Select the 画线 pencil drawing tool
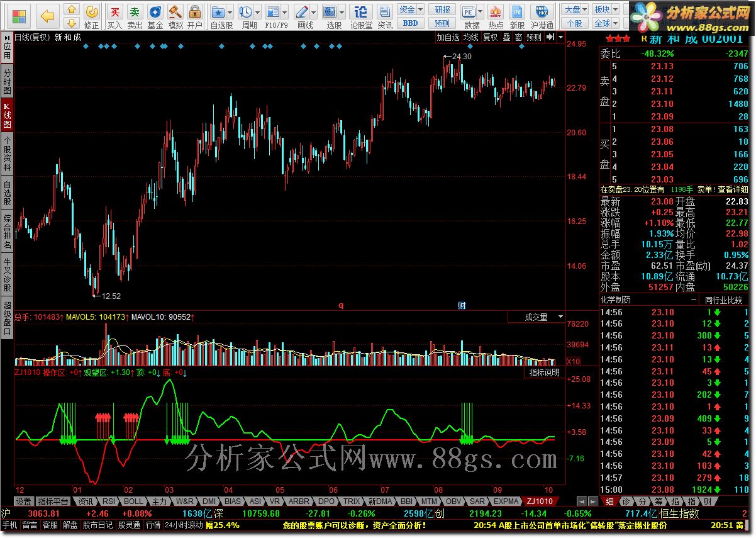This screenshot has width=756, height=538. [x=302, y=12]
